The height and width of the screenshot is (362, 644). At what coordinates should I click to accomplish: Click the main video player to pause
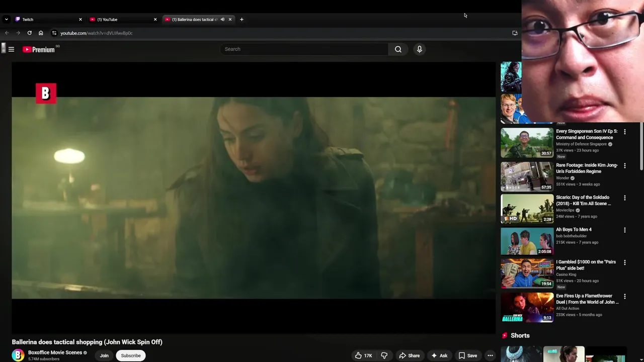tap(254, 198)
